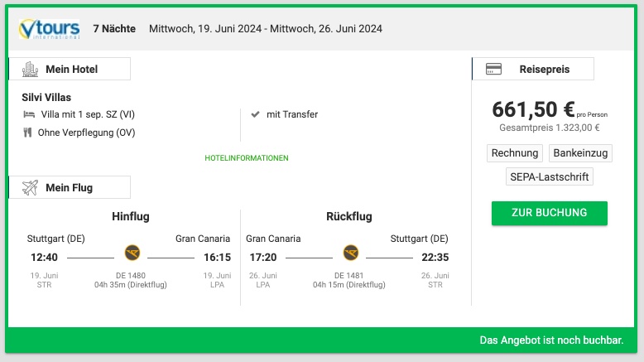Click the Hinflug heading

131,216
